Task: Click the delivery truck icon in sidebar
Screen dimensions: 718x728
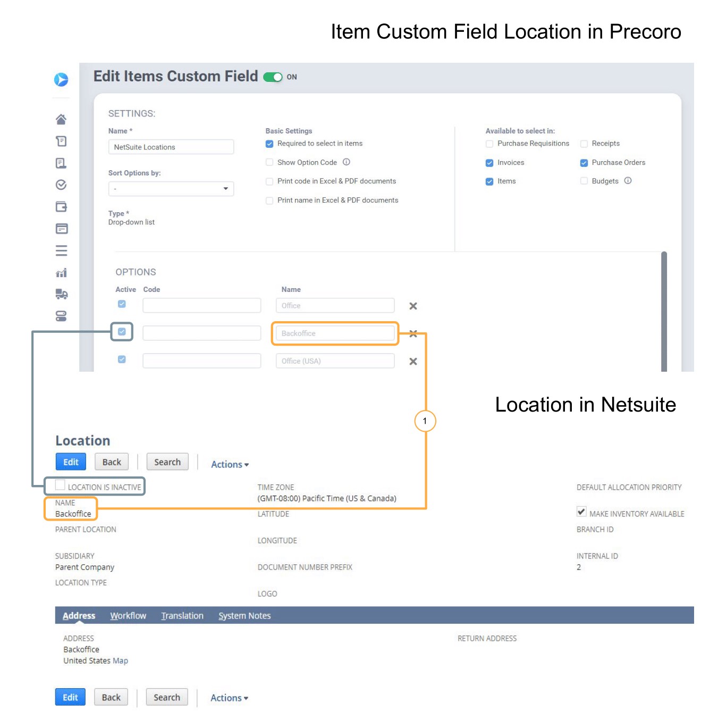Action: pos(61,294)
